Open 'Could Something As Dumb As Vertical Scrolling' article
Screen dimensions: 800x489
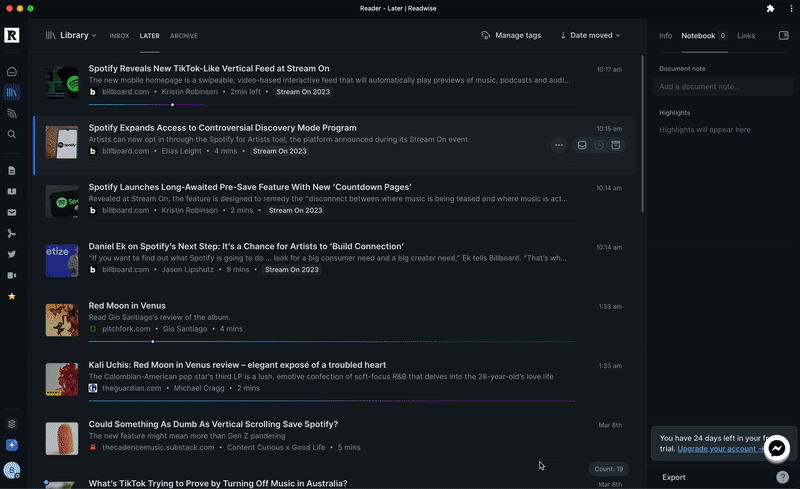point(213,424)
